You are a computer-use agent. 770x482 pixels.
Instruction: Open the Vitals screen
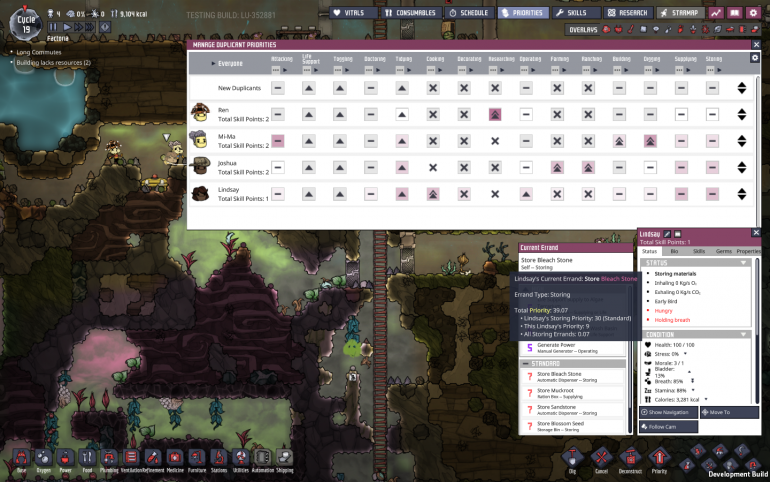pos(354,13)
